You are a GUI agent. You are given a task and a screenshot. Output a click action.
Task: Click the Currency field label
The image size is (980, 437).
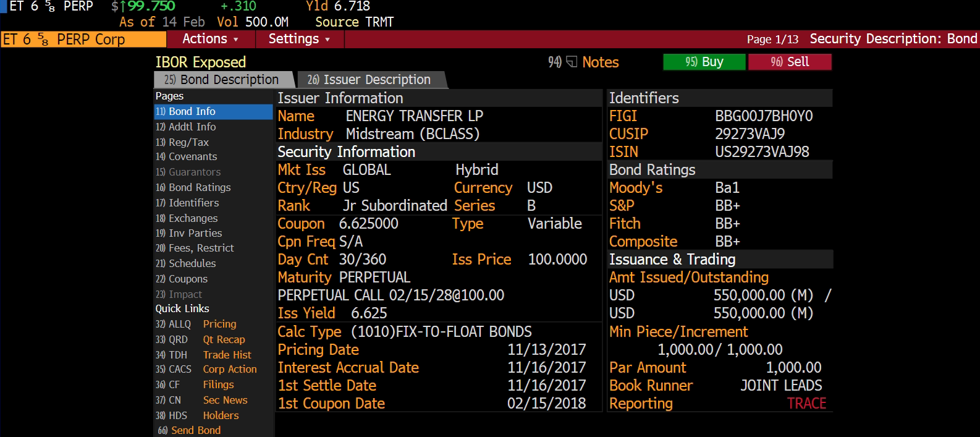483,188
